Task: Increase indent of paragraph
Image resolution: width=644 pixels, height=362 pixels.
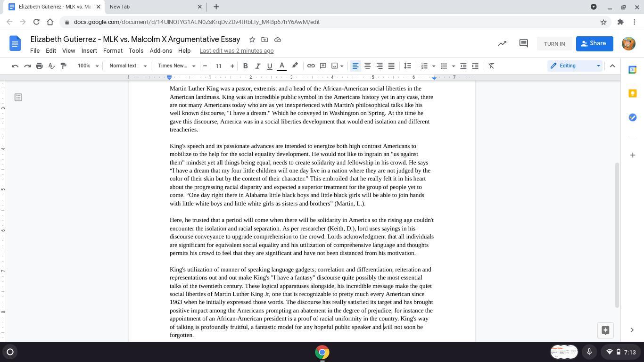Action: pyautogui.click(x=475, y=66)
